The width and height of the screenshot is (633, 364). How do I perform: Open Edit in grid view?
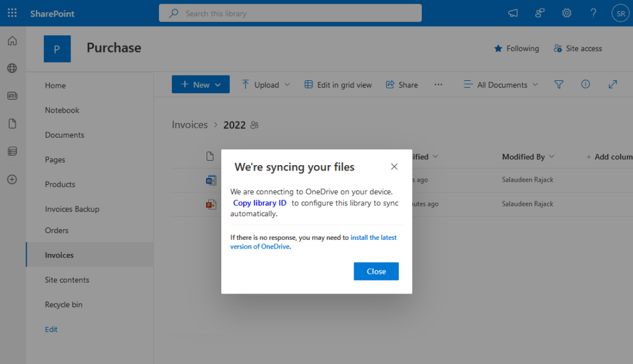(x=338, y=84)
